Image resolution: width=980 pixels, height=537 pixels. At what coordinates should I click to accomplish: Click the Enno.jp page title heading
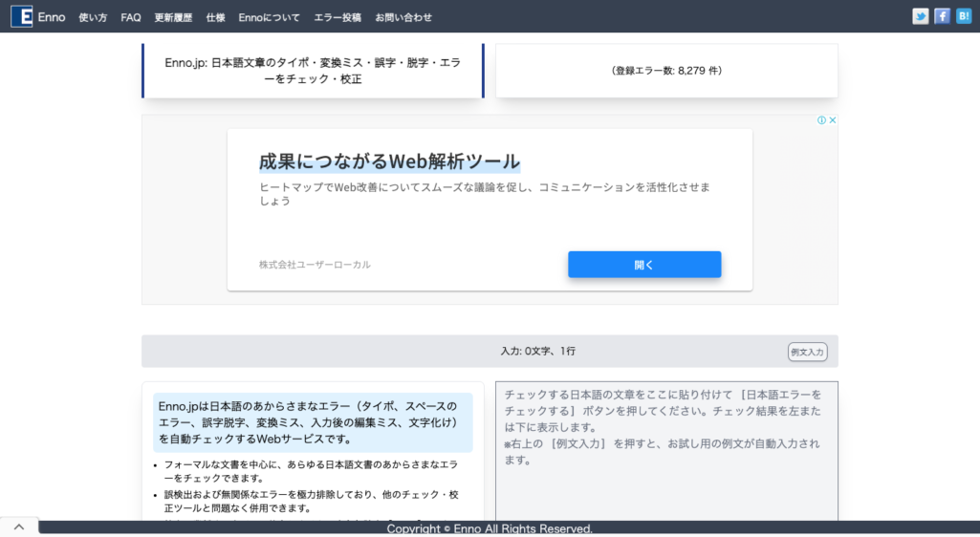coord(313,71)
